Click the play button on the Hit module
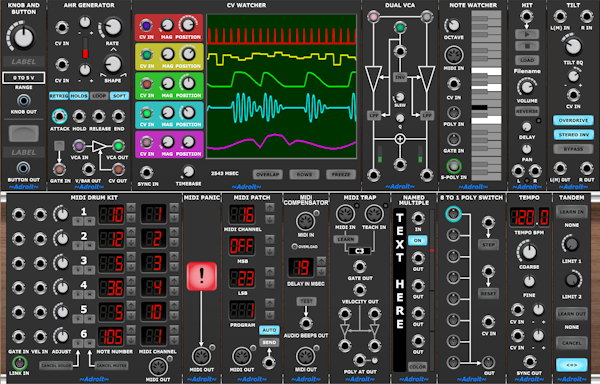The height and width of the screenshot is (384, 600). pyautogui.click(x=527, y=34)
